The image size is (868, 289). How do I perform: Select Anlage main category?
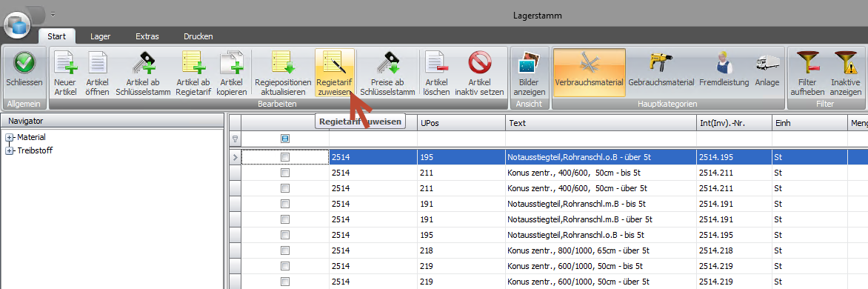pyautogui.click(x=768, y=73)
